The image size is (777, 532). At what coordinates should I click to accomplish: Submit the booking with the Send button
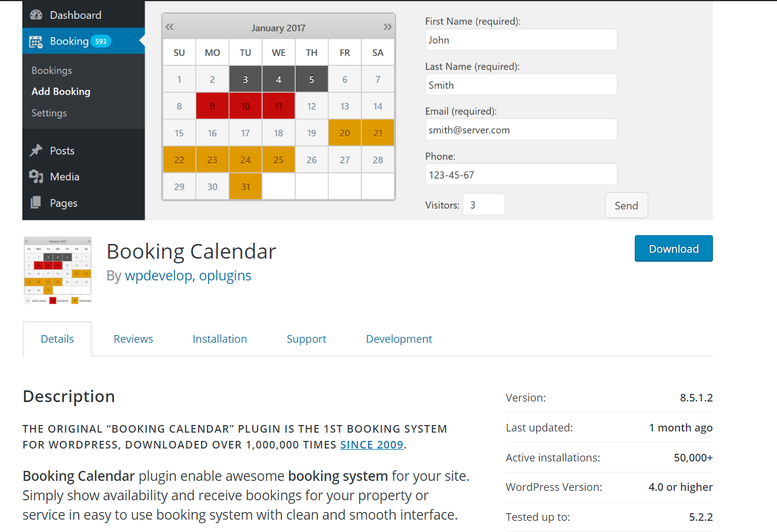[x=626, y=205]
